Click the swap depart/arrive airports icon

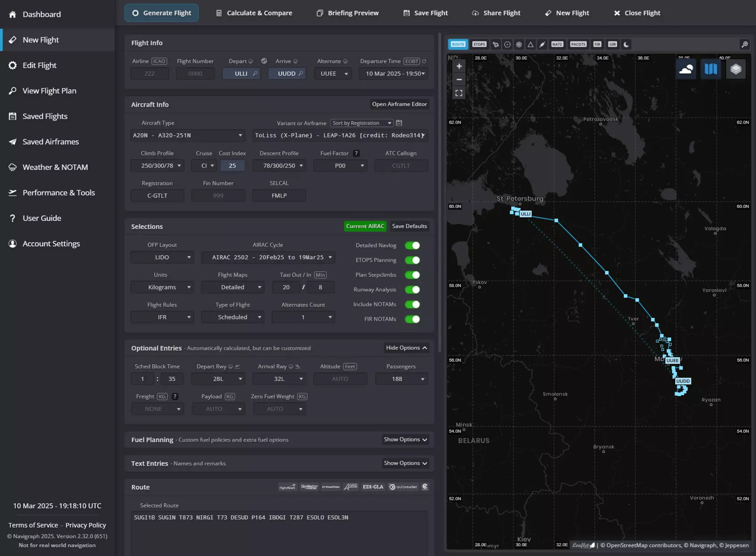[x=264, y=61]
